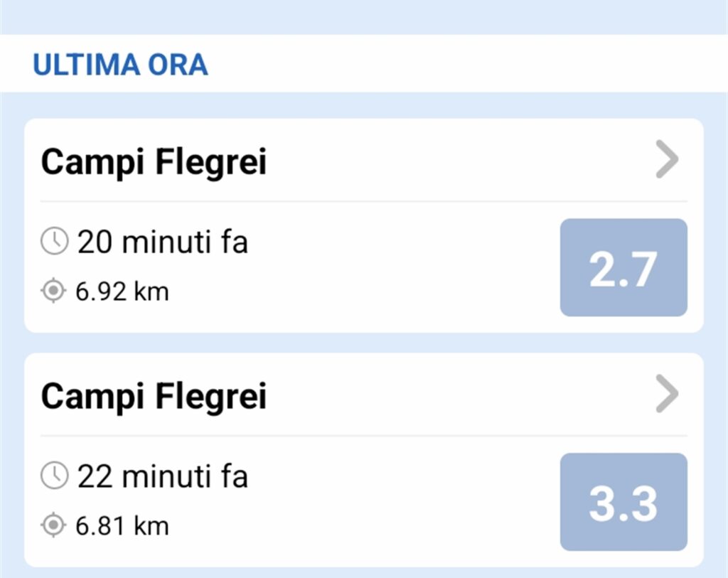Click the clock icon beside 22 minuti fa
Image resolution: width=728 pixels, height=578 pixels.
click(x=54, y=476)
